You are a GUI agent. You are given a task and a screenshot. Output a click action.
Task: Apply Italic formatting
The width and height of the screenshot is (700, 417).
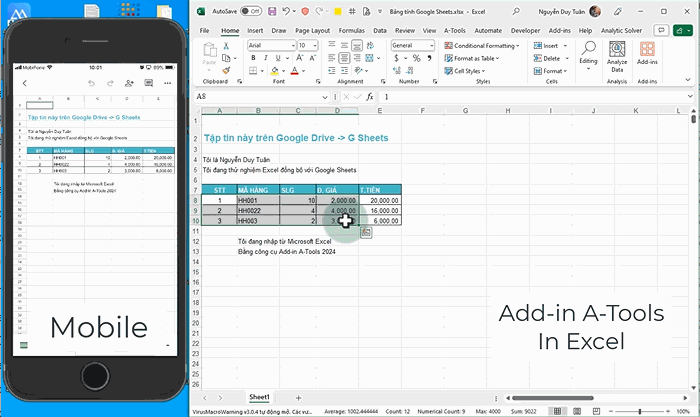pyautogui.click(x=266, y=58)
